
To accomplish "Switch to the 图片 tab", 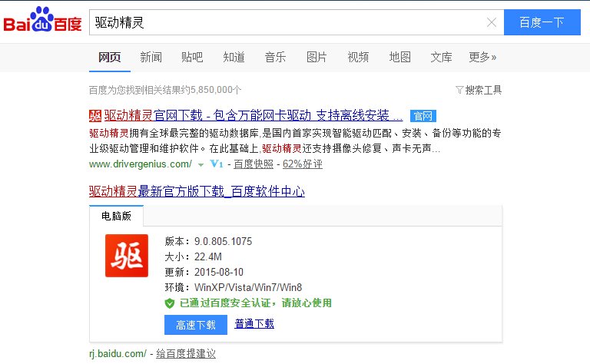I will 317,57.
